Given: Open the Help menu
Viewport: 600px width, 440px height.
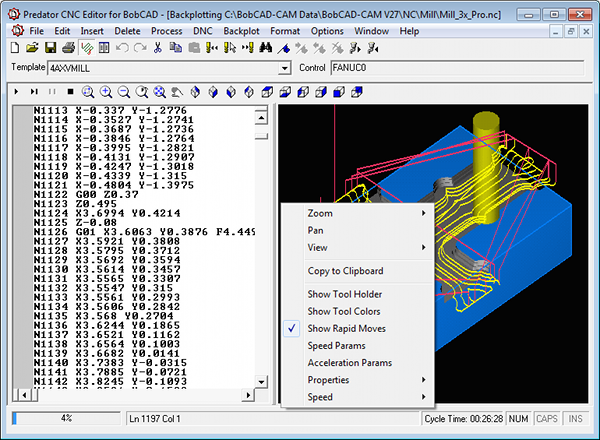Looking at the screenshot, I should (x=409, y=31).
